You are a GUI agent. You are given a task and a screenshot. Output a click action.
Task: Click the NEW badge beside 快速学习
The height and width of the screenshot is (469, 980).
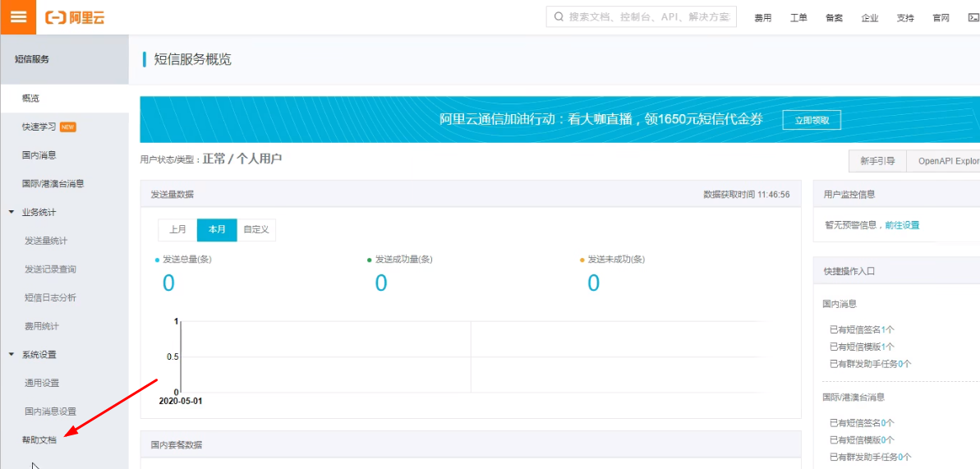coord(68,127)
